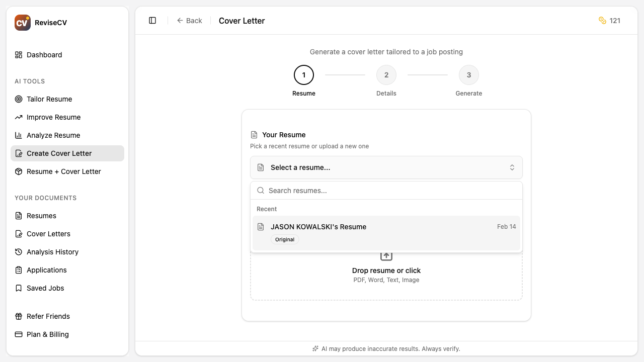The width and height of the screenshot is (644, 362).
Task: Open Analyze Resume from the sidebar
Action: (x=53, y=135)
